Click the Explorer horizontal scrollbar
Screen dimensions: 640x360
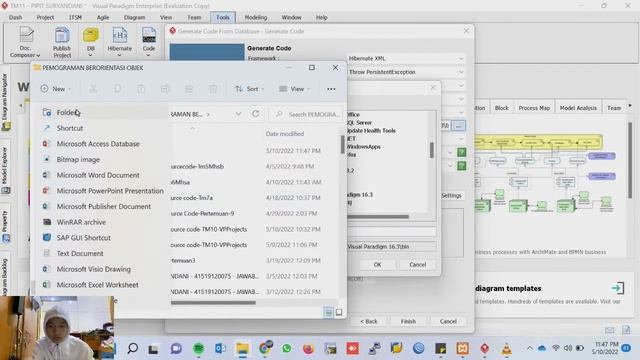213,302
